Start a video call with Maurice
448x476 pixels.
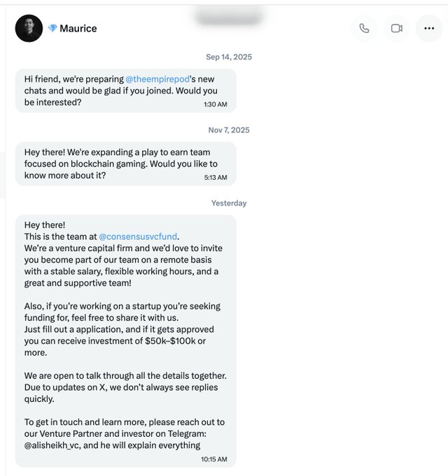click(x=397, y=28)
